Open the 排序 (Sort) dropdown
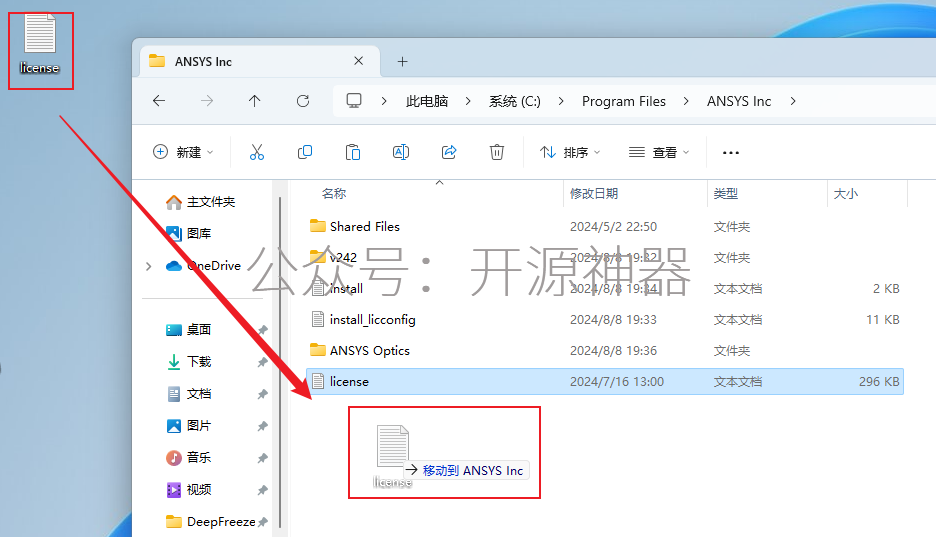Image resolution: width=936 pixels, height=537 pixels. pyautogui.click(x=570, y=152)
